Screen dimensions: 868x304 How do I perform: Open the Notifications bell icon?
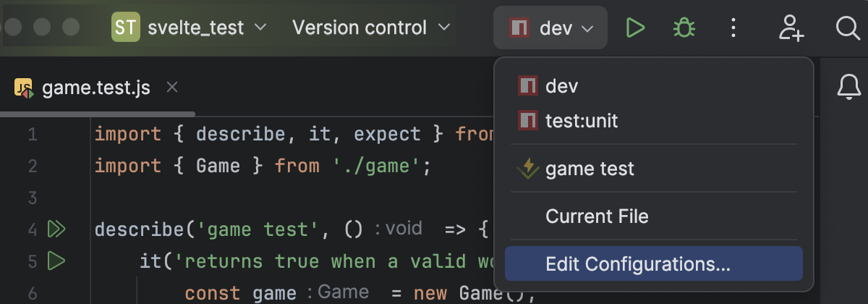[x=848, y=87]
